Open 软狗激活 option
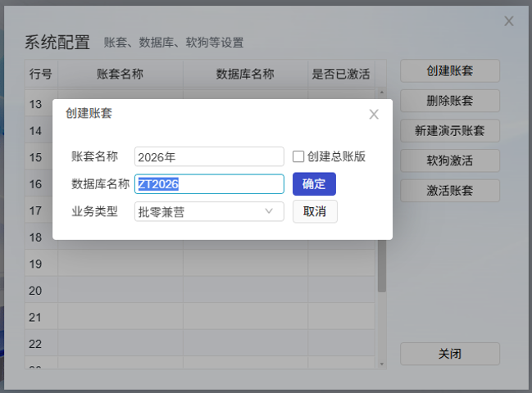The image size is (532, 393). [x=449, y=160]
